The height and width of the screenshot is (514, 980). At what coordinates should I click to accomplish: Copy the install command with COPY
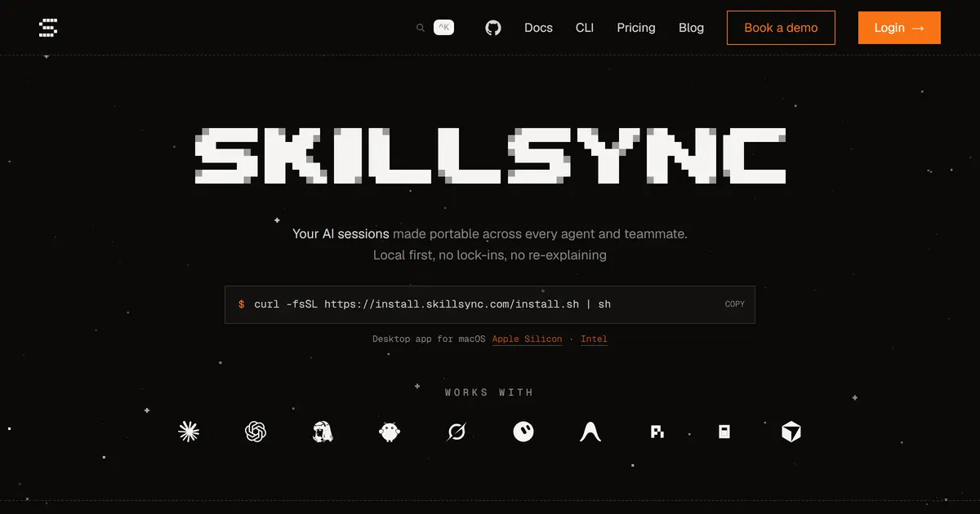(x=735, y=304)
